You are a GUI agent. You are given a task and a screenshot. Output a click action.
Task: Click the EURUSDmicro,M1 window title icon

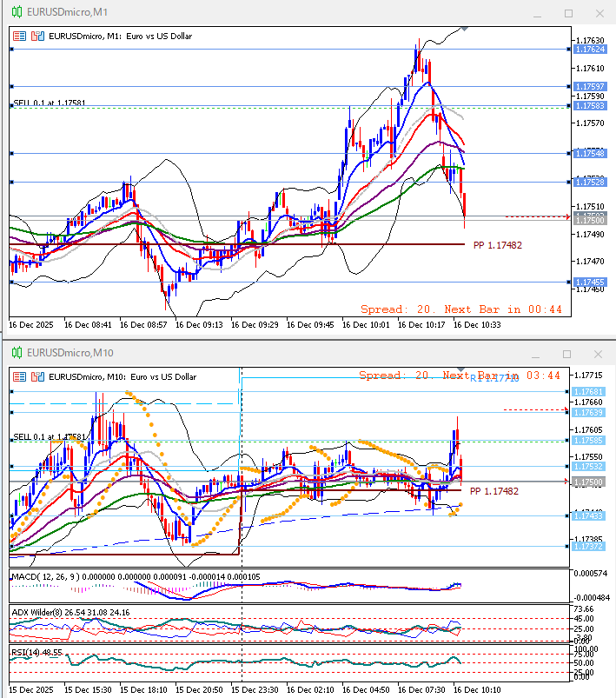point(15,13)
